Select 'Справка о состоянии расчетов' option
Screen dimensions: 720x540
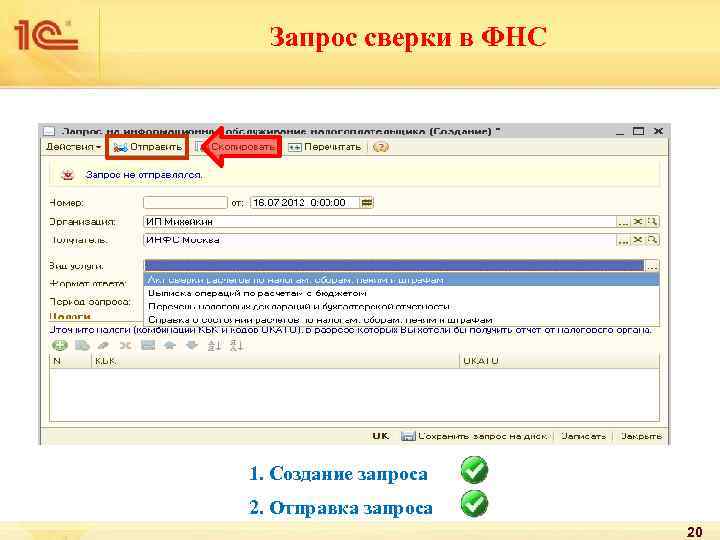click(x=401, y=319)
